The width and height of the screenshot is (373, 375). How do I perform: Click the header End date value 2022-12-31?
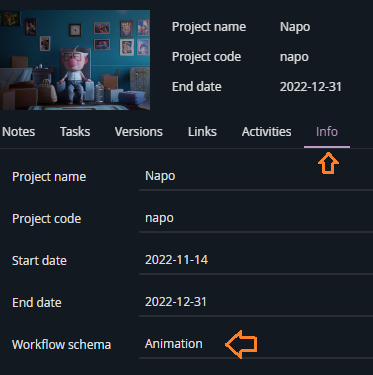(311, 87)
